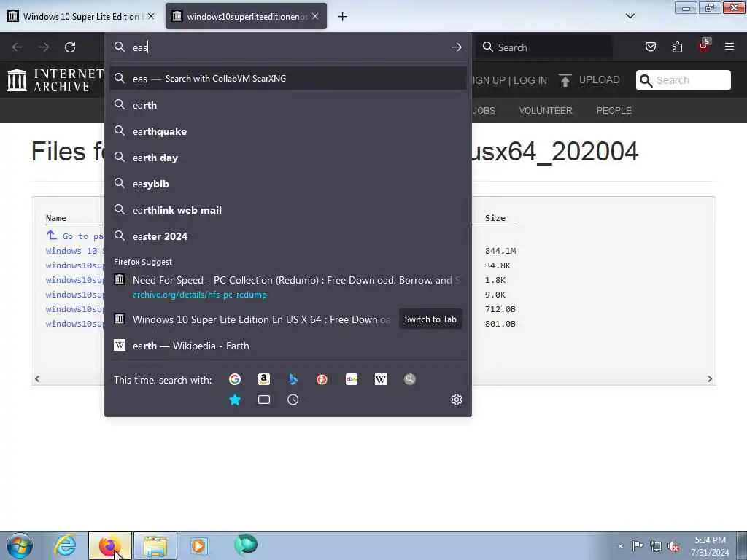
Task: Click the address bar text 'eas'
Action: 140,47
